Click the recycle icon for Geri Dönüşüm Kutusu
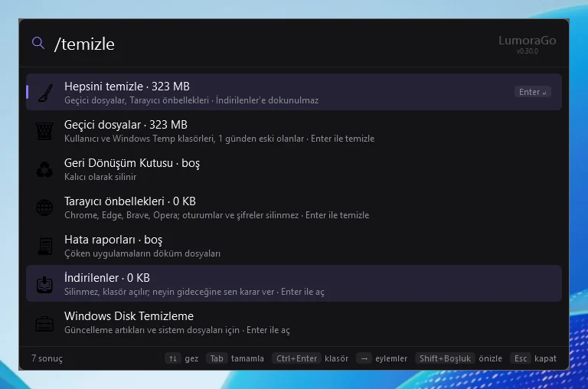 44,169
